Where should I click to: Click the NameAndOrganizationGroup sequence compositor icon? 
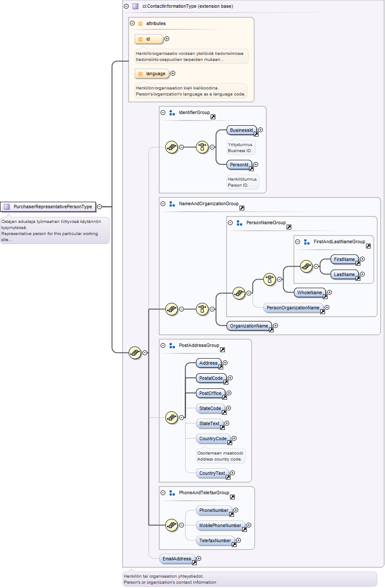point(172,309)
